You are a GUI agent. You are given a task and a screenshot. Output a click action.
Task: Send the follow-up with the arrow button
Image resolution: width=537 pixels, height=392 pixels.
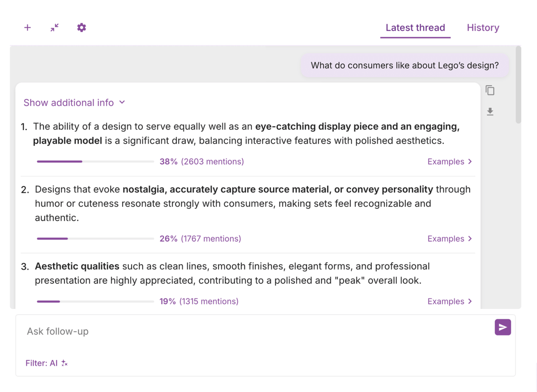pos(503,327)
